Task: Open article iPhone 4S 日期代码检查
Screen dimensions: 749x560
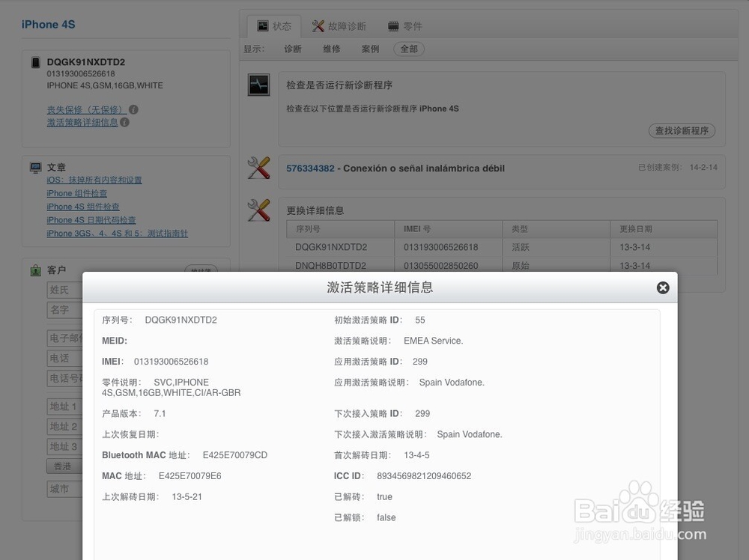Action: click(x=91, y=220)
